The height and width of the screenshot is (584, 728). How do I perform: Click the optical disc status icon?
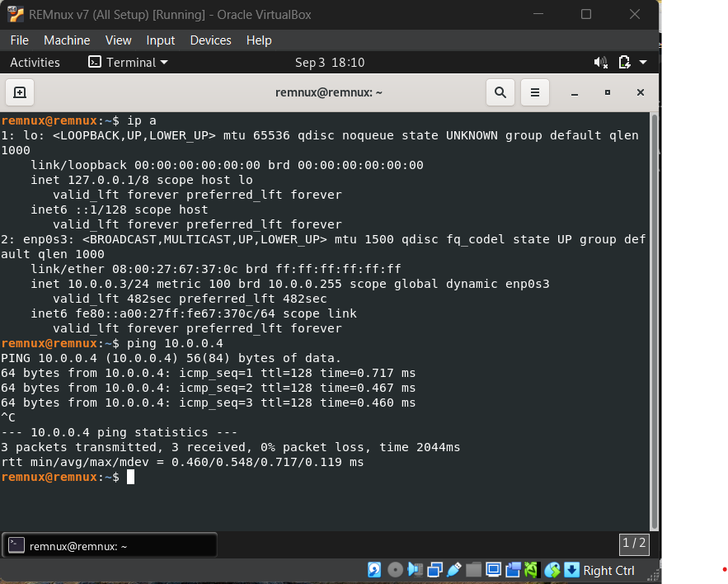(395, 570)
